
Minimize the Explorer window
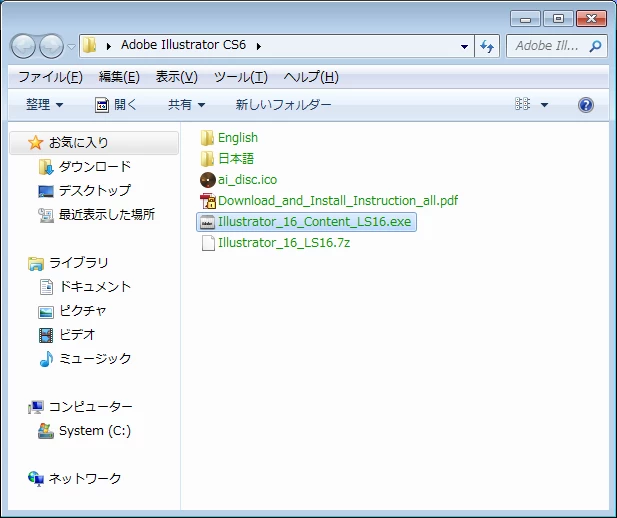525,19
